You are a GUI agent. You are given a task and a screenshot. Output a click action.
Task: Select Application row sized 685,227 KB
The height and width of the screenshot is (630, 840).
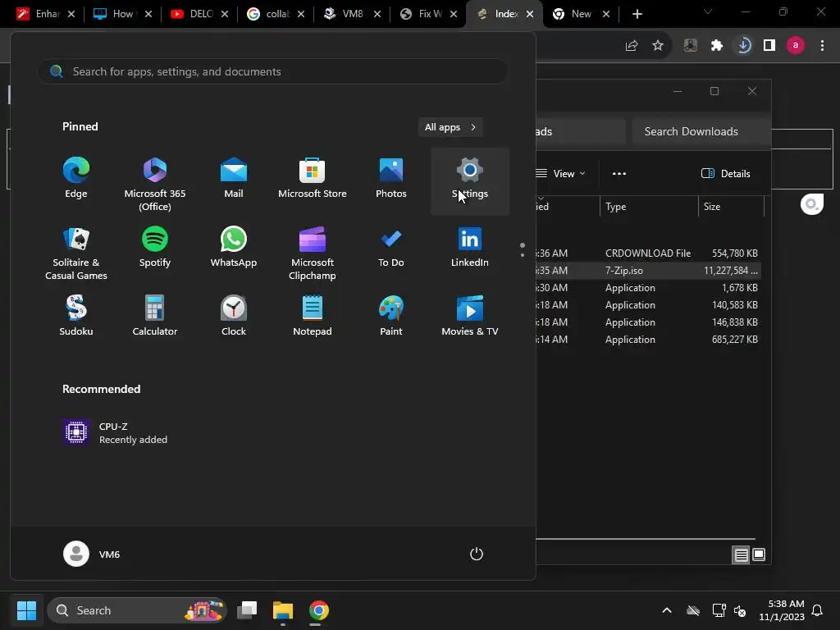click(x=648, y=339)
